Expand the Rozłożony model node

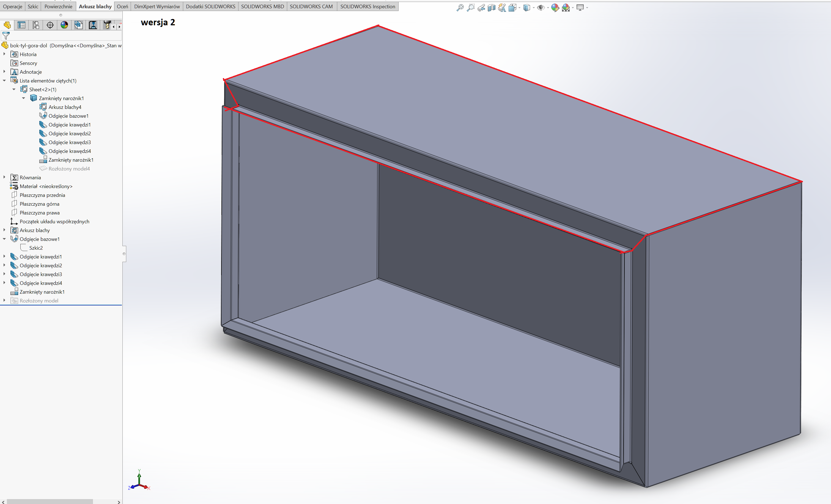coord(4,300)
